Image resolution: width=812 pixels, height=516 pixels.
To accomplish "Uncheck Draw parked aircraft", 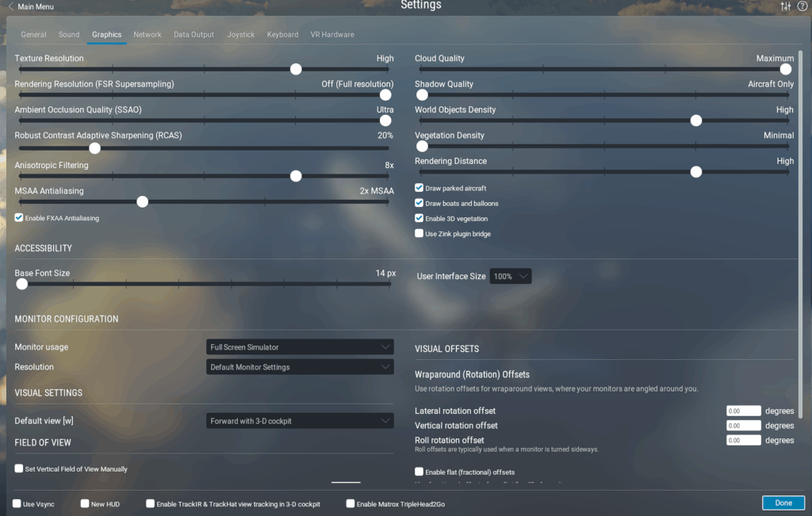I will tap(419, 188).
